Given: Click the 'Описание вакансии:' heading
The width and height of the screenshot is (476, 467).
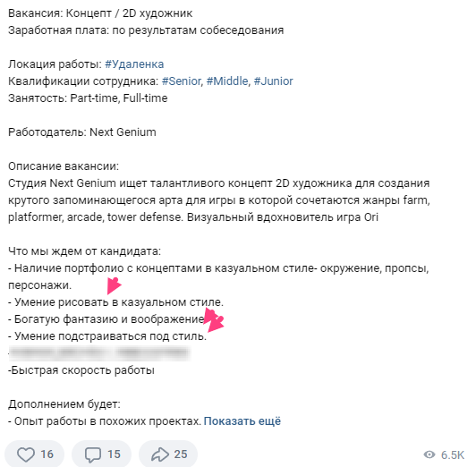Looking at the screenshot, I should (64, 166).
